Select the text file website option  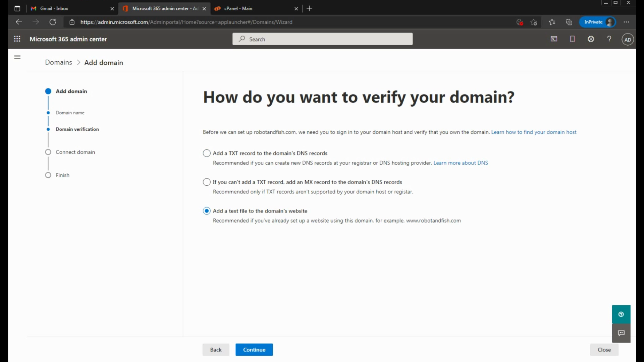coord(207,211)
